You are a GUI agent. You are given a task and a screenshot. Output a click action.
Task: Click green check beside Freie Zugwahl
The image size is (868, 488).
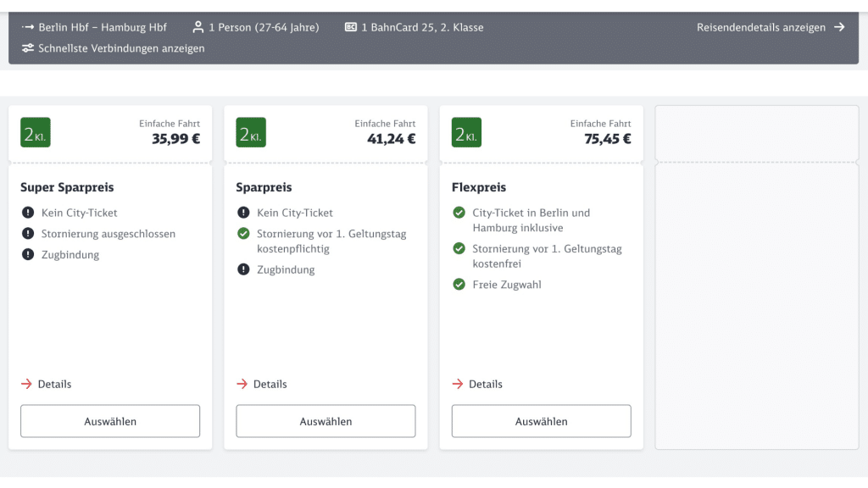tap(459, 285)
